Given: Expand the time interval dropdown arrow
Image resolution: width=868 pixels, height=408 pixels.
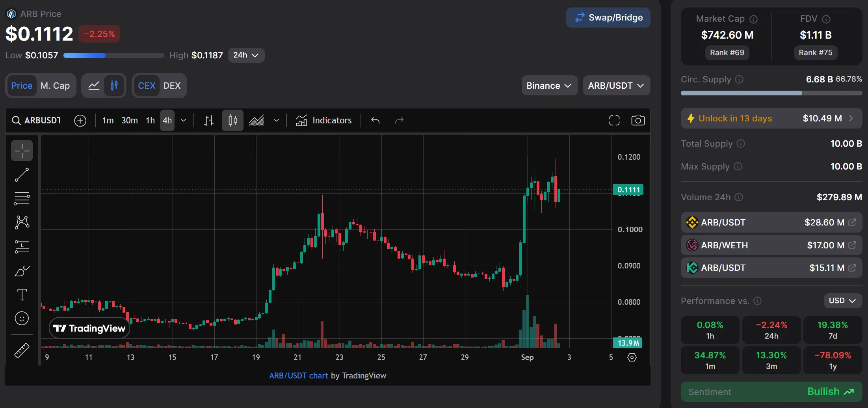Looking at the screenshot, I should tap(183, 120).
